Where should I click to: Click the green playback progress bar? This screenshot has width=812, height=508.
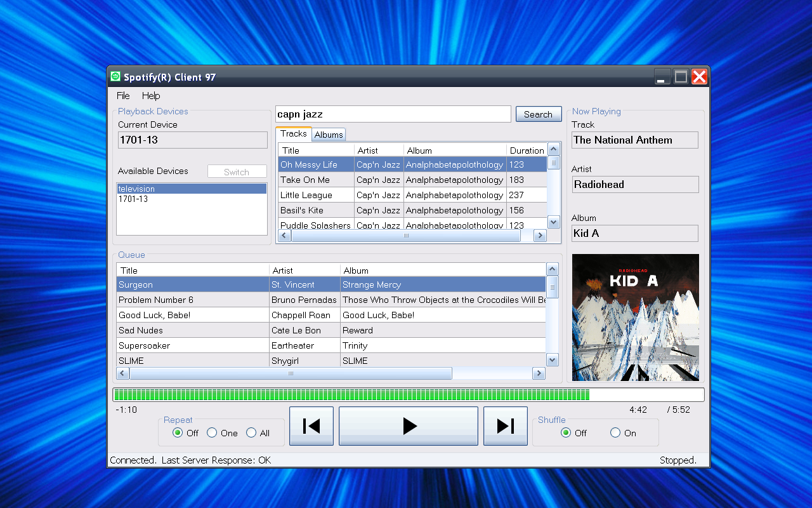[x=409, y=395]
